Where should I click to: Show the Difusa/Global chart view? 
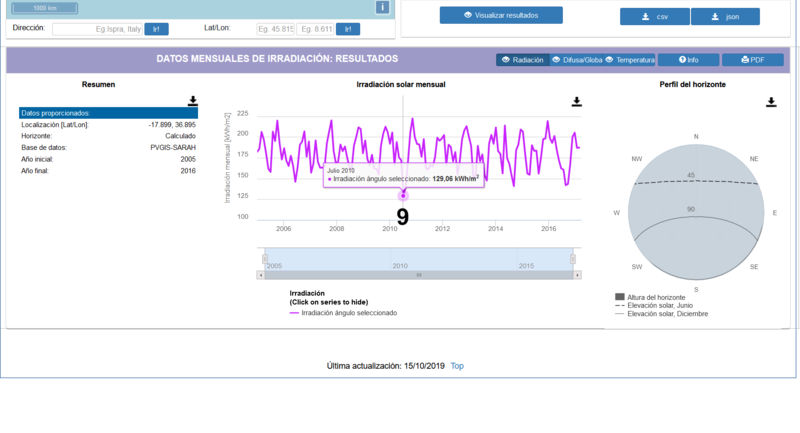coord(577,60)
